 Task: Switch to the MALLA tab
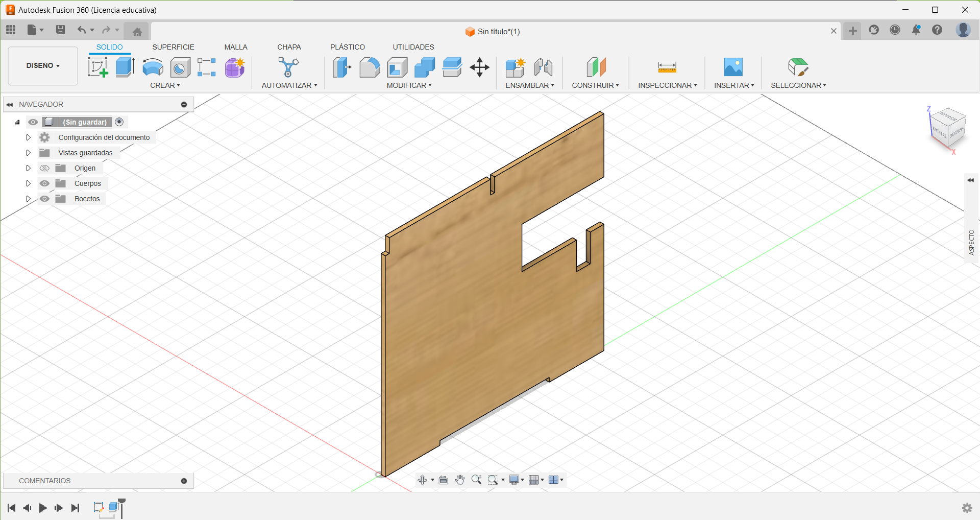236,47
